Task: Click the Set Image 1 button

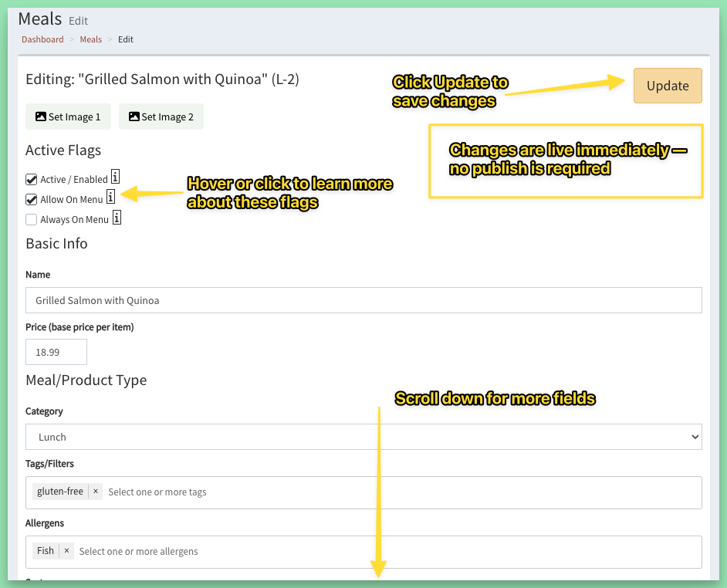Action: (68, 117)
